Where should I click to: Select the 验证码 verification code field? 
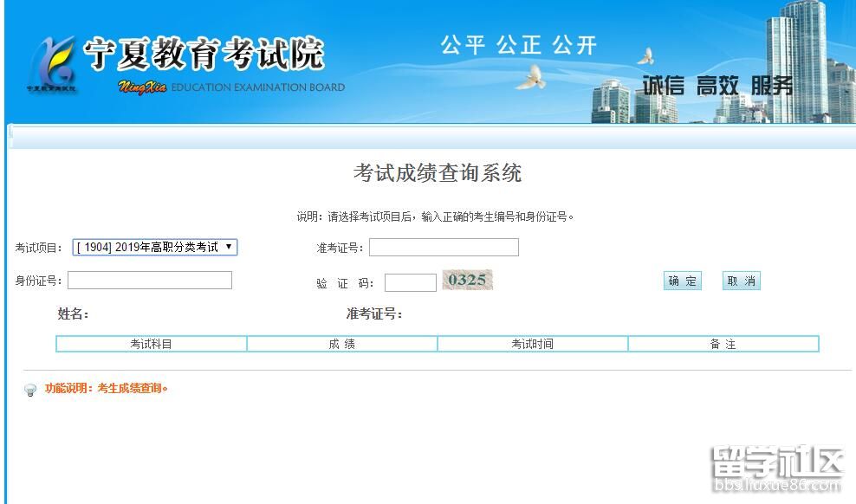click(x=410, y=282)
